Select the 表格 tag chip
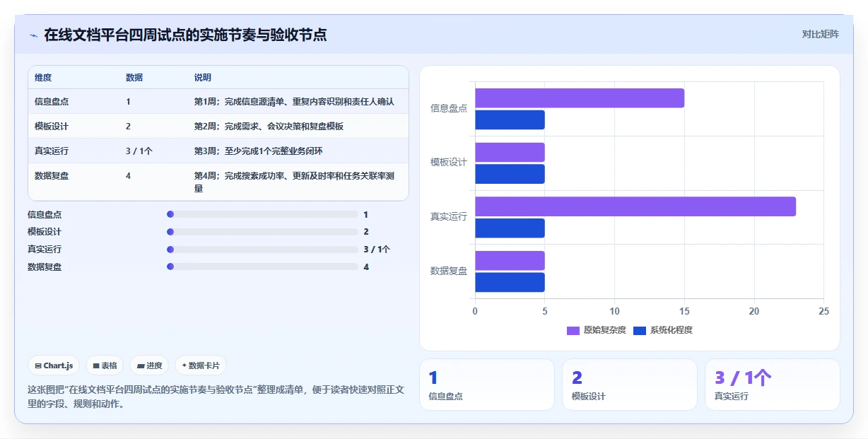The height and width of the screenshot is (439, 868). pos(105,365)
